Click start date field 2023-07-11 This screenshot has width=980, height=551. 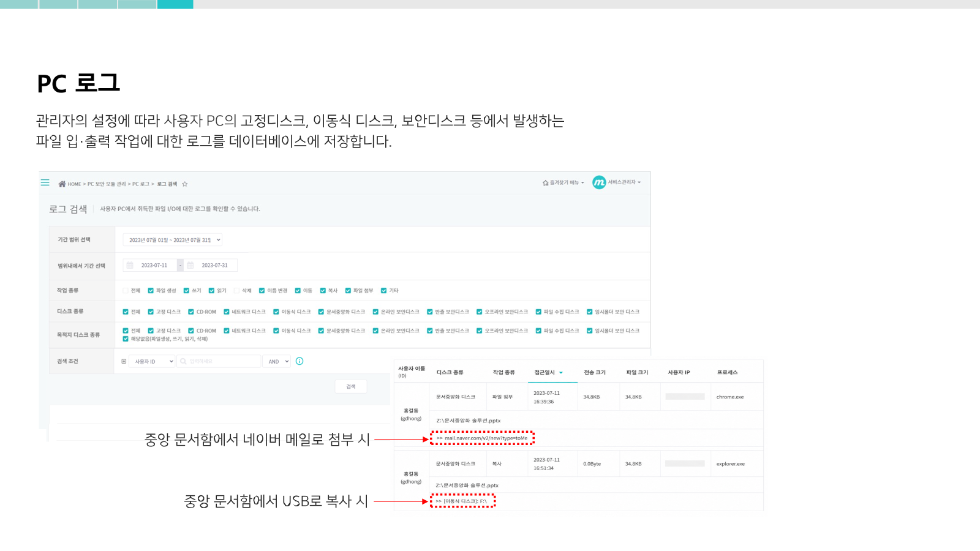coord(154,265)
